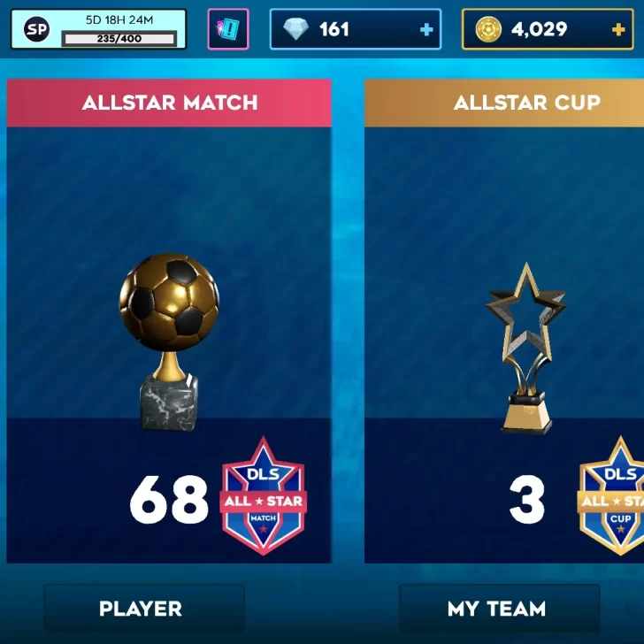Viewport: 644px width, 644px height.
Task: Open the Allstar Cup header
Action: [504, 103]
